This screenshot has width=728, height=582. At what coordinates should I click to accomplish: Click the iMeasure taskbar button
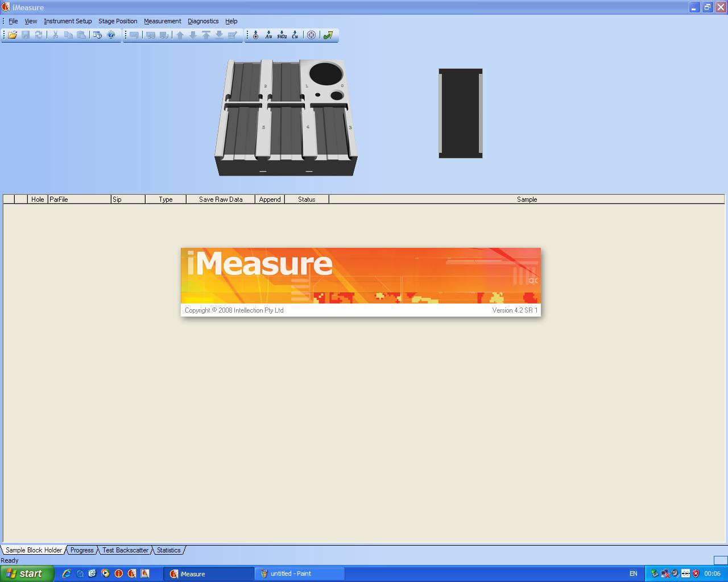click(209, 573)
